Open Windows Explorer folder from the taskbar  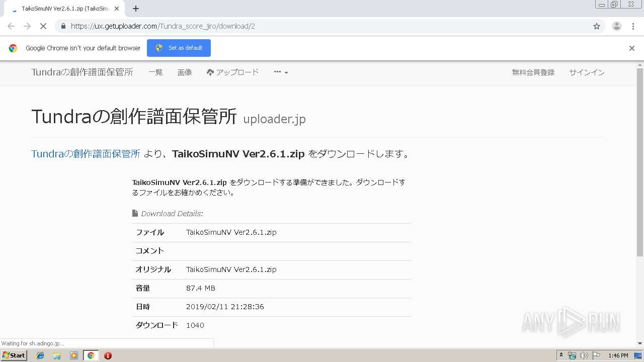[57, 355]
